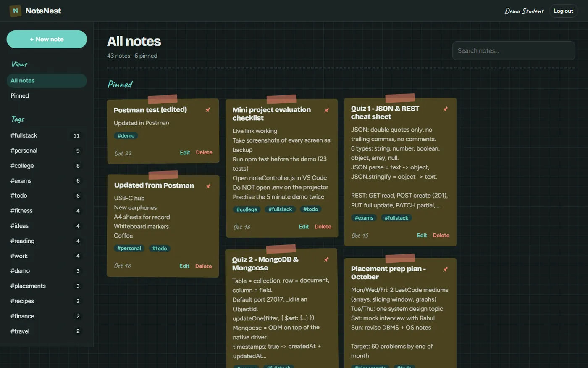
Task: Filter by #ideas tag in sidebar
Action: coord(47,226)
